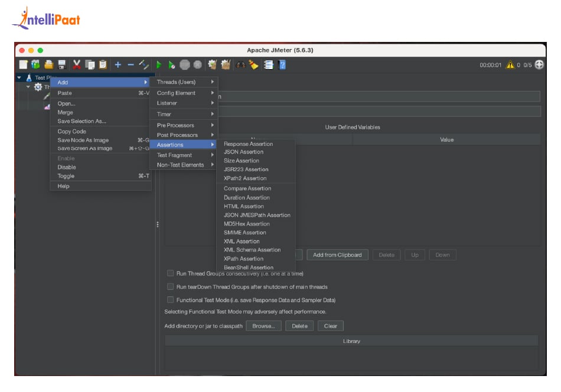Click Delete button beside Browse...

(x=299, y=326)
